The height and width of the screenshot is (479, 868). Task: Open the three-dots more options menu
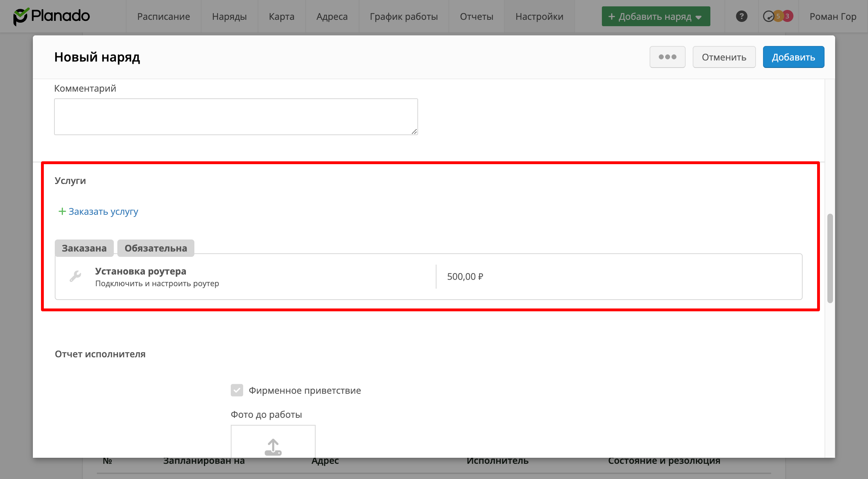pyautogui.click(x=667, y=57)
